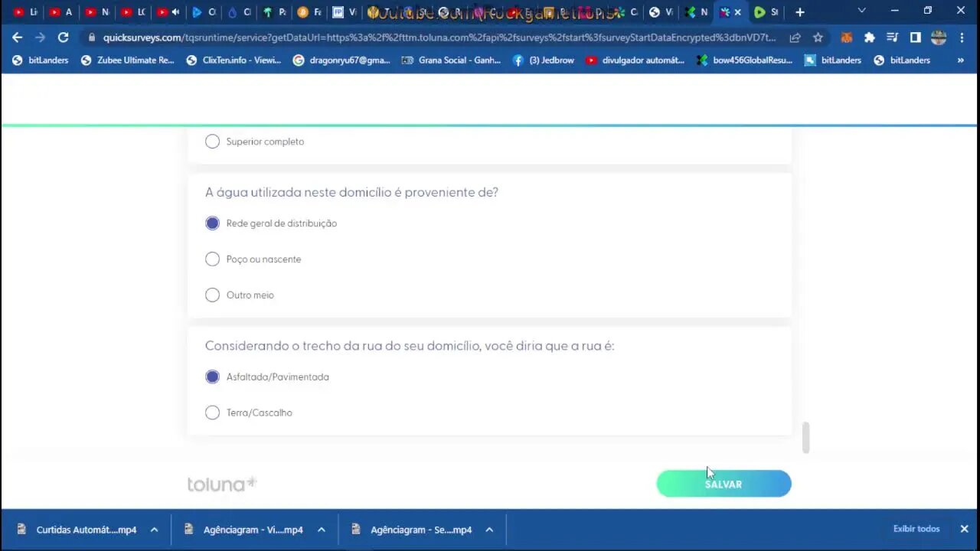Click Exibir todos downloads link
The width and height of the screenshot is (980, 551).
(916, 529)
